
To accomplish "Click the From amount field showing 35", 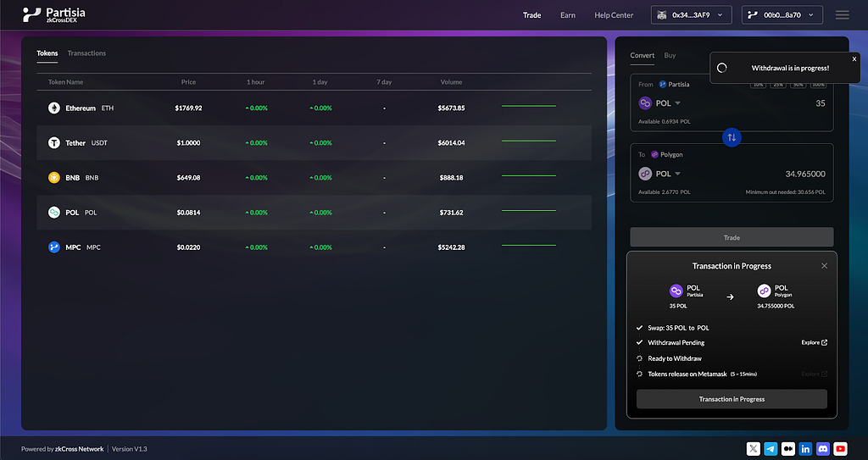I will (x=821, y=103).
